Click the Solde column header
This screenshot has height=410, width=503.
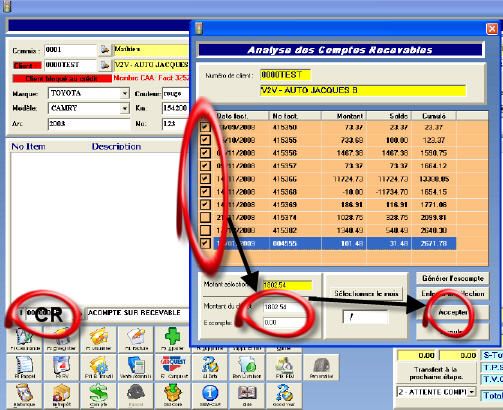389,116
